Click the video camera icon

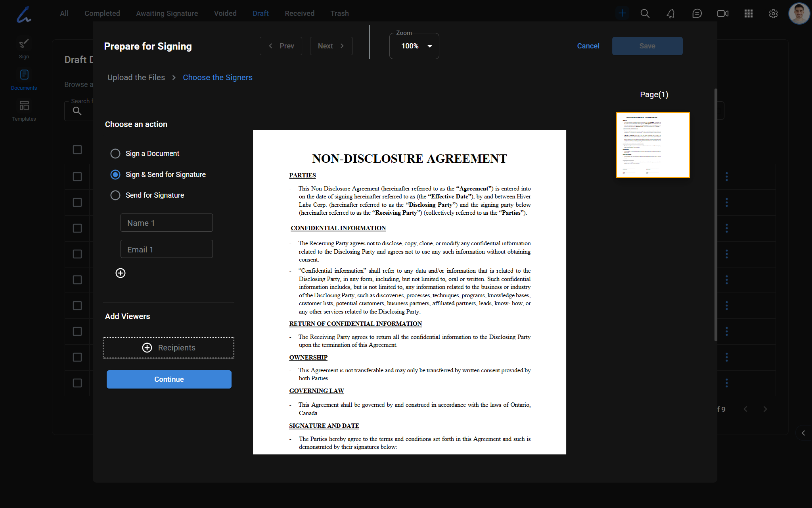click(722, 13)
